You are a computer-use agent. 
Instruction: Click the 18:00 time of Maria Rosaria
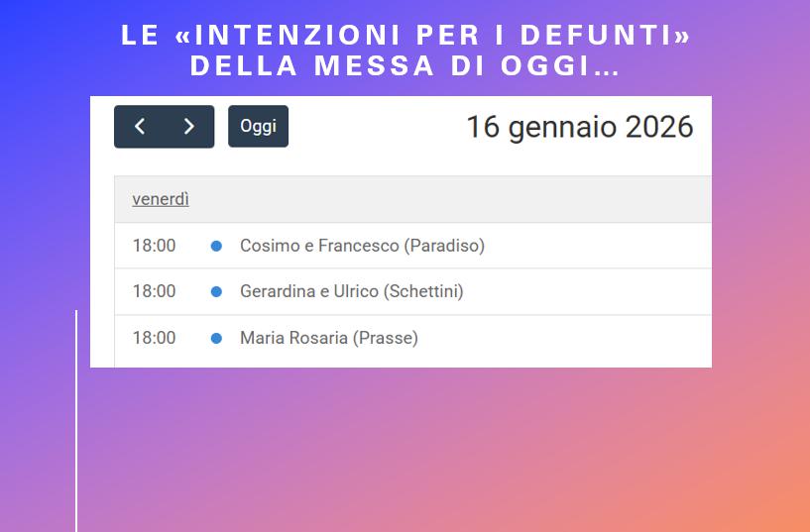point(154,338)
